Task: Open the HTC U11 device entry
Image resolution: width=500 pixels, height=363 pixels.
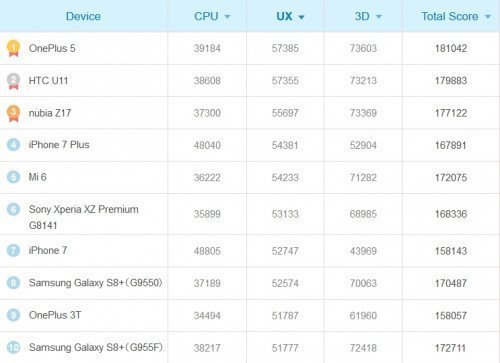Action: (48, 81)
